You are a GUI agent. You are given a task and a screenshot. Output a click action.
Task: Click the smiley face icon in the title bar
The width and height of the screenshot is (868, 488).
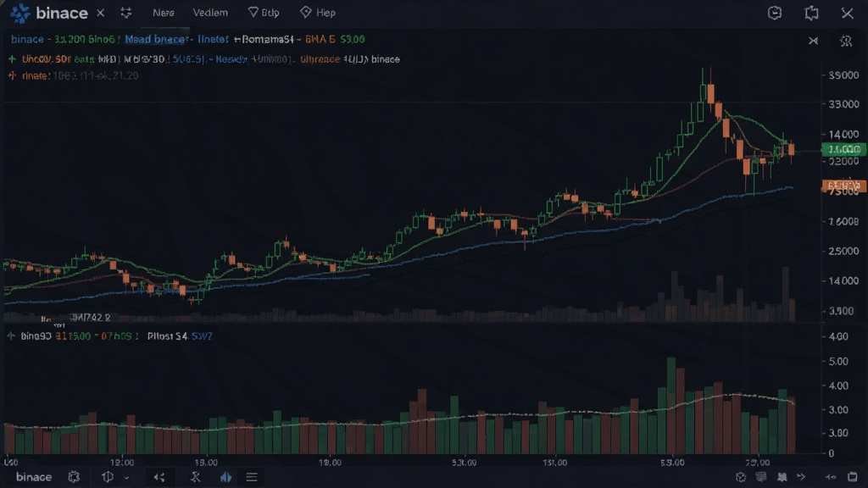tap(775, 13)
